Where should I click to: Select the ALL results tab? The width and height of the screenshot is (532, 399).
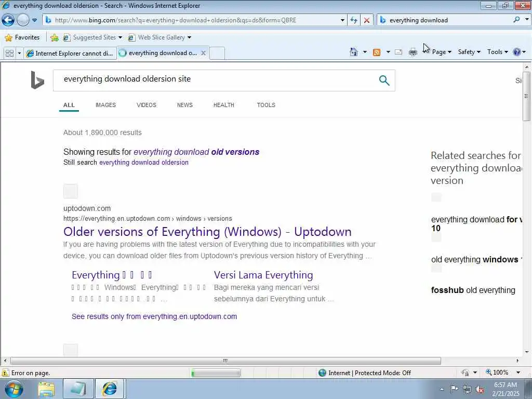coord(69,105)
